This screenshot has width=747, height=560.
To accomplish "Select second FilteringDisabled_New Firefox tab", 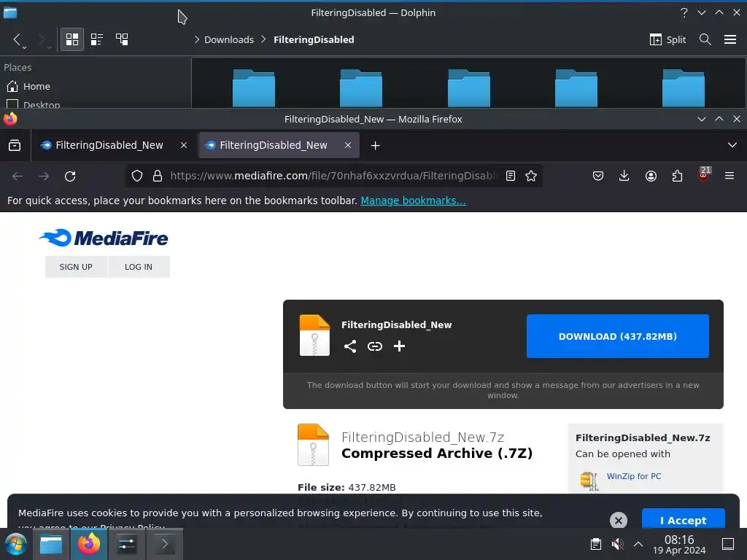I will click(x=273, y=145).
